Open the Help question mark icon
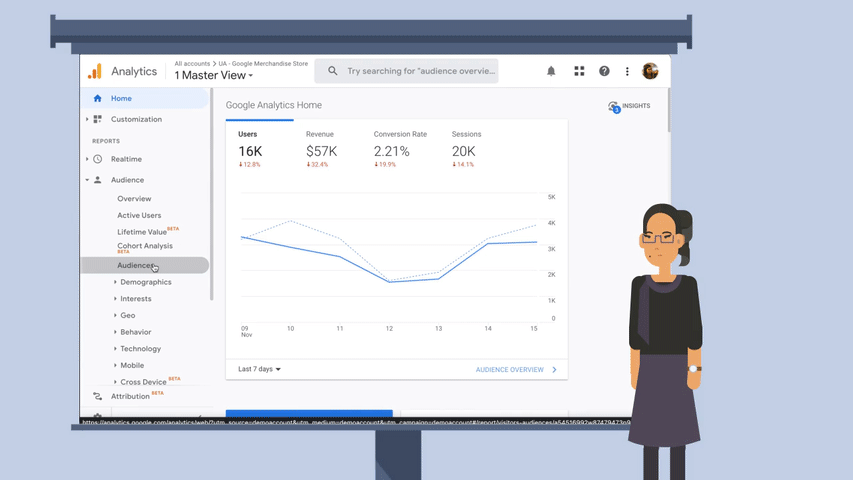This screenshot has width=853, height=480. [604, 71]
